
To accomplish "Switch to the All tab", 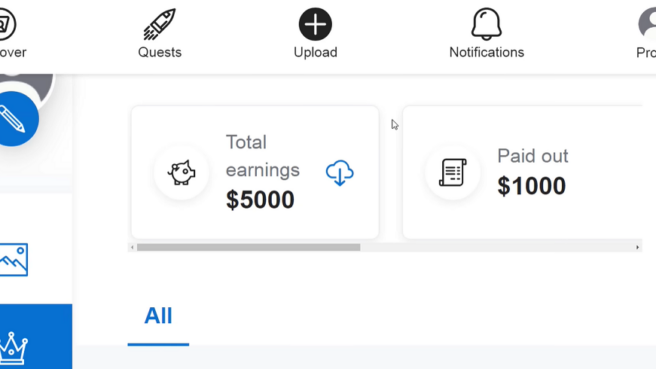I will pyautogui.click(x=158, y=316).
